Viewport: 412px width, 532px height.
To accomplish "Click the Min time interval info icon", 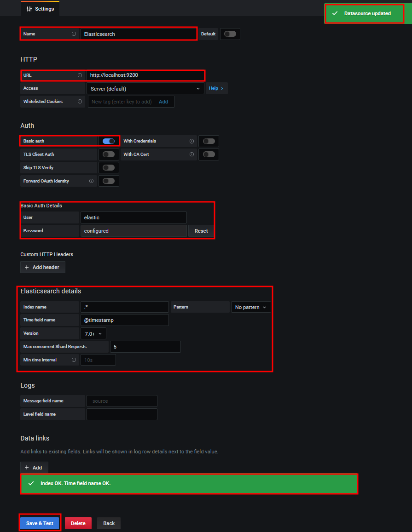I will click(x=74, y=360).
